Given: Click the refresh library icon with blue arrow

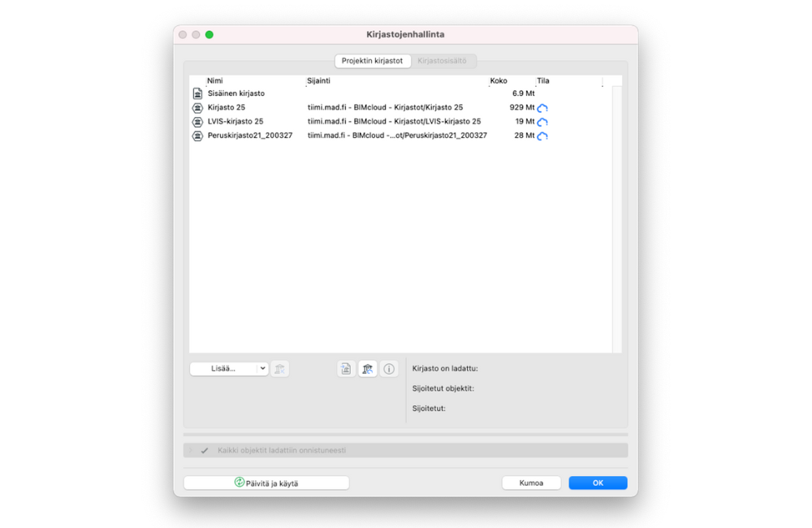Looking at the screenshot, I should [x=368, y=369].
